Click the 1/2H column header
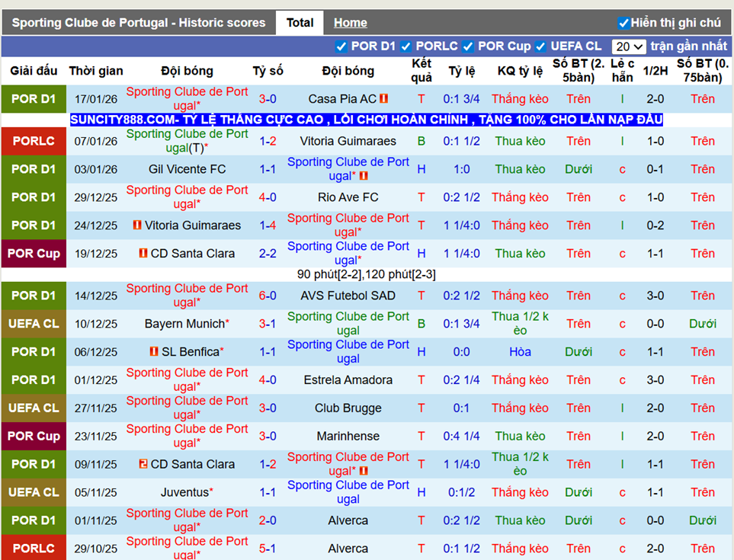The width and height of the screenshot is (734, 560). [x=655, y=71]
